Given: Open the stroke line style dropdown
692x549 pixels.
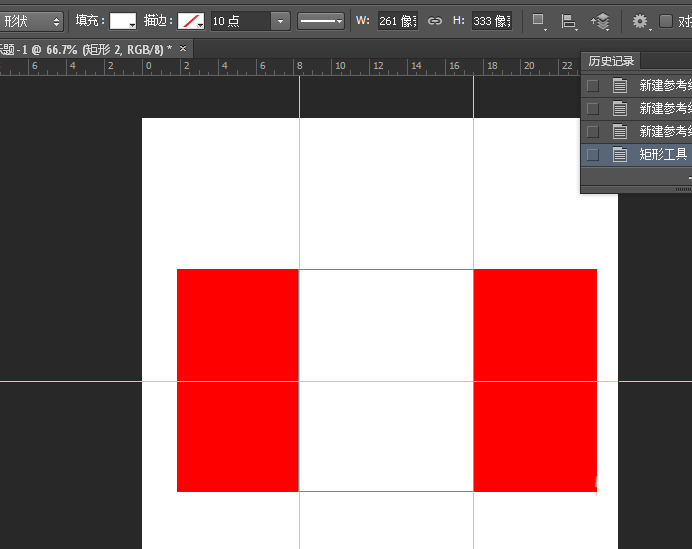Looking at the screenshot, I should coord(321,21).
